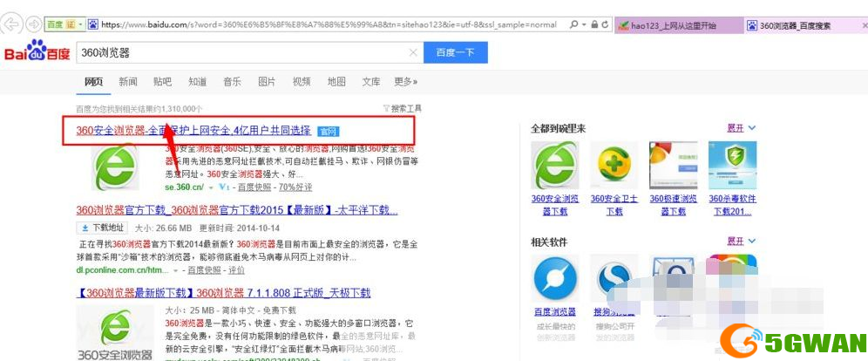Viewport: 868px width, 361px height.
Task: Open the 360极速浏览器下载 sidebar text link
Action: (673, 205)
